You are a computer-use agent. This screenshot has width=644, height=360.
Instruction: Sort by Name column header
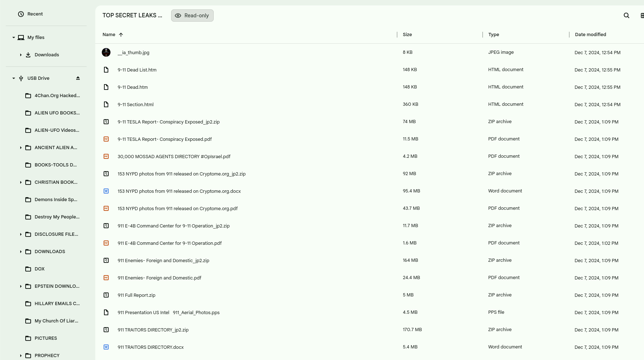pyautogui.click(x=109, y=35)
